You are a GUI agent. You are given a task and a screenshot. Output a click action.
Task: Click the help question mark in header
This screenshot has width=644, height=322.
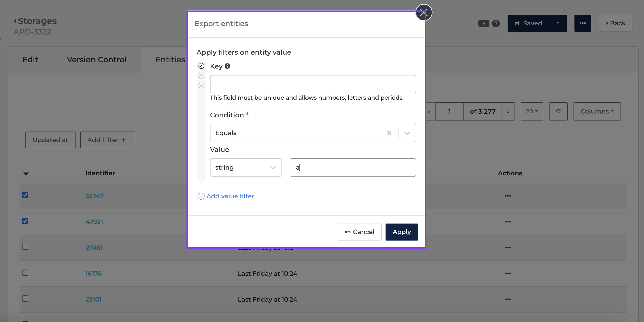click(x=496, y=23)
